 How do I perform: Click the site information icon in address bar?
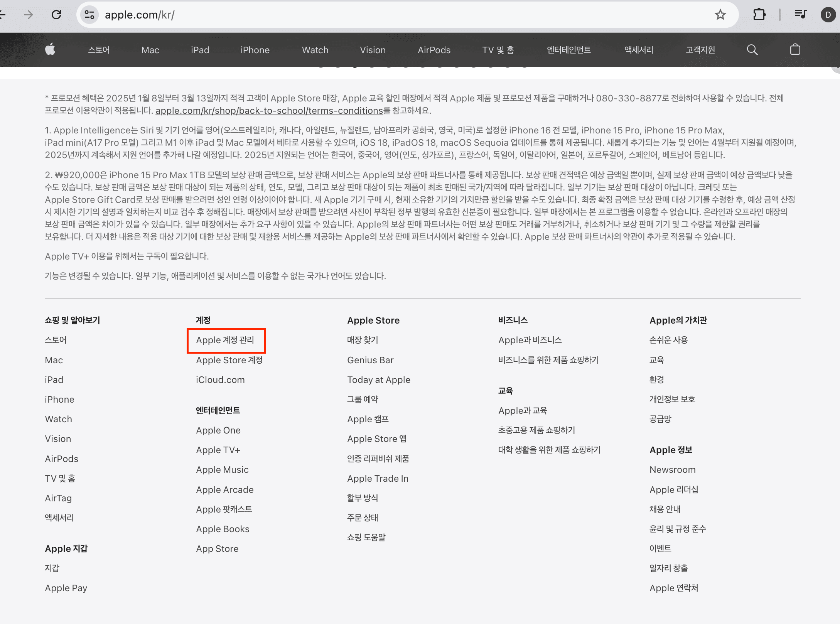point(89,15)
